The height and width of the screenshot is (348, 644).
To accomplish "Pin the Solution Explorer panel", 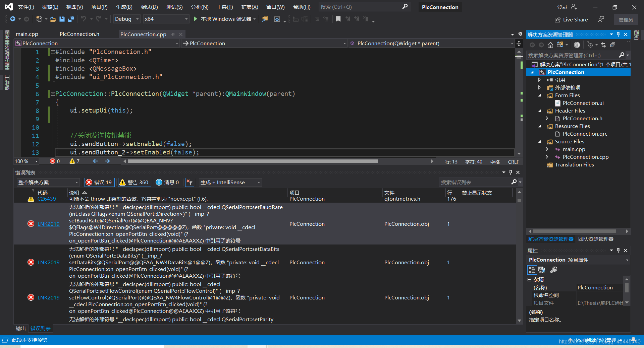I will (618, 34).
